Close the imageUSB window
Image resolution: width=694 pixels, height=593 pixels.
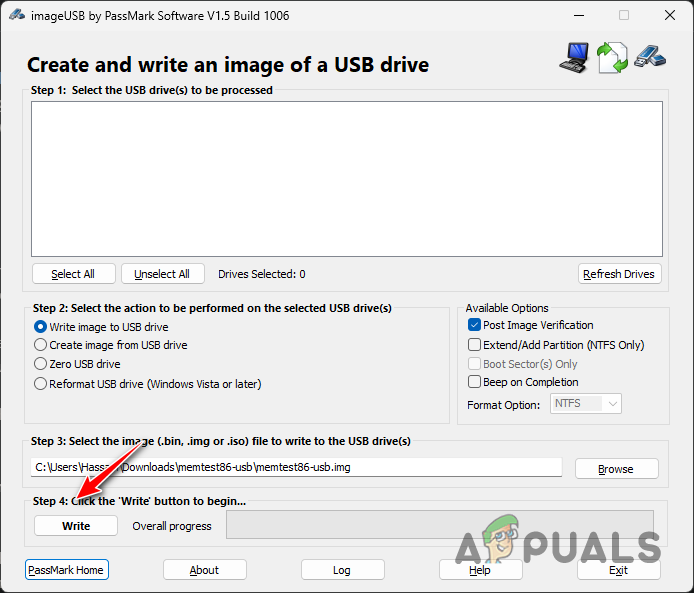pyautogui.click(x=670, y=15)
